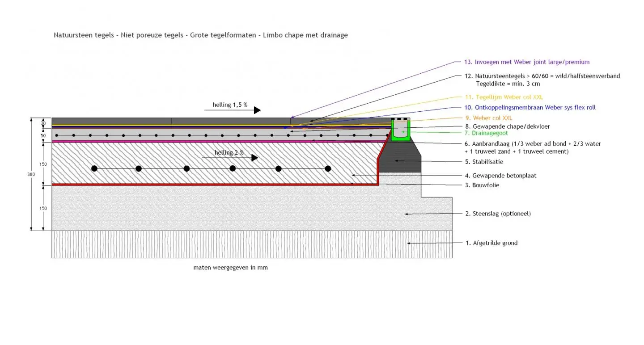
Task: Click the blue Ontkoppelingsmembraan label
Action: click(530, 107)
